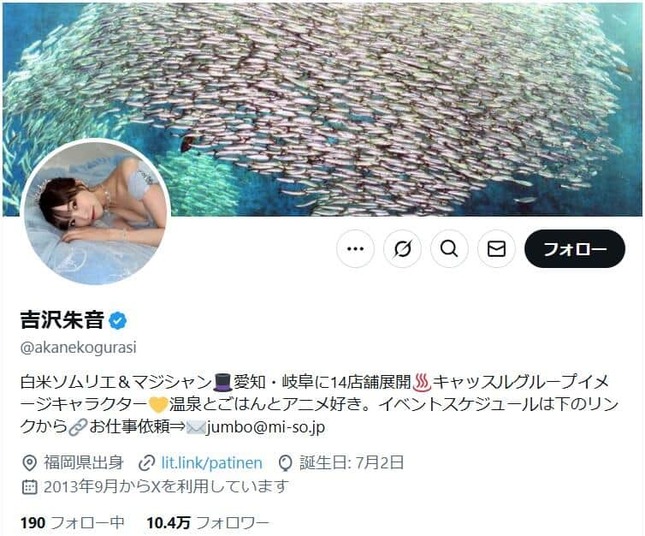Screen dimensions: 645x536
Task: Click the search magnifier icon
Action: [x=449, y=249]
